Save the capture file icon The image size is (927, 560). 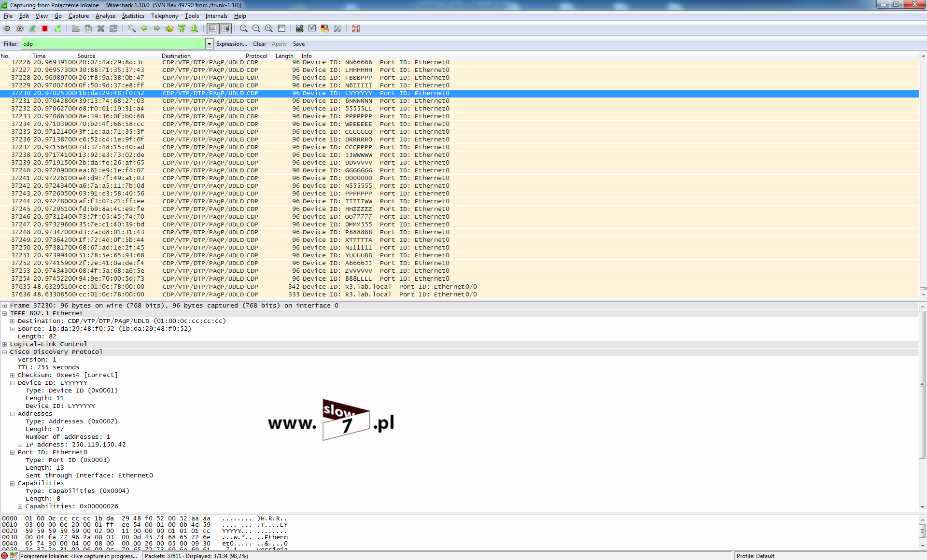[88, 28]
